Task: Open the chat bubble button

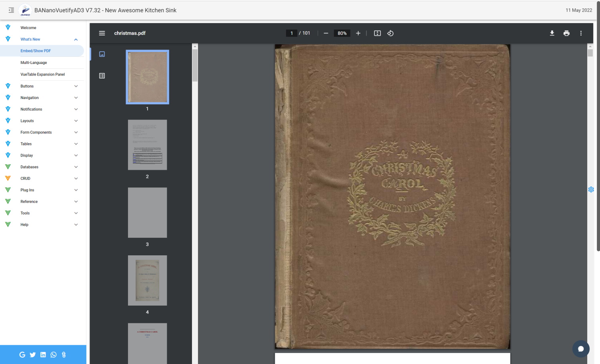Action: tap(581, 349)
